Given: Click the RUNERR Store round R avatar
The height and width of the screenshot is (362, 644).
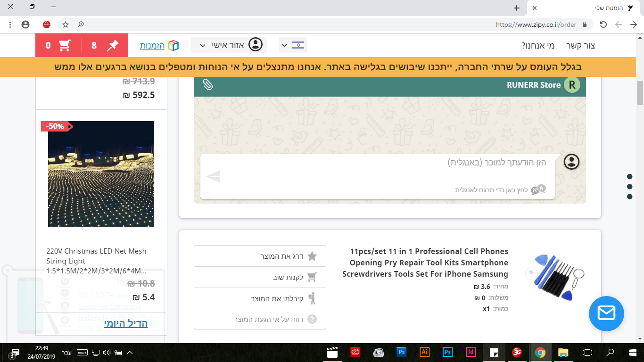Looking at the screenshot, I should (572, 85).
